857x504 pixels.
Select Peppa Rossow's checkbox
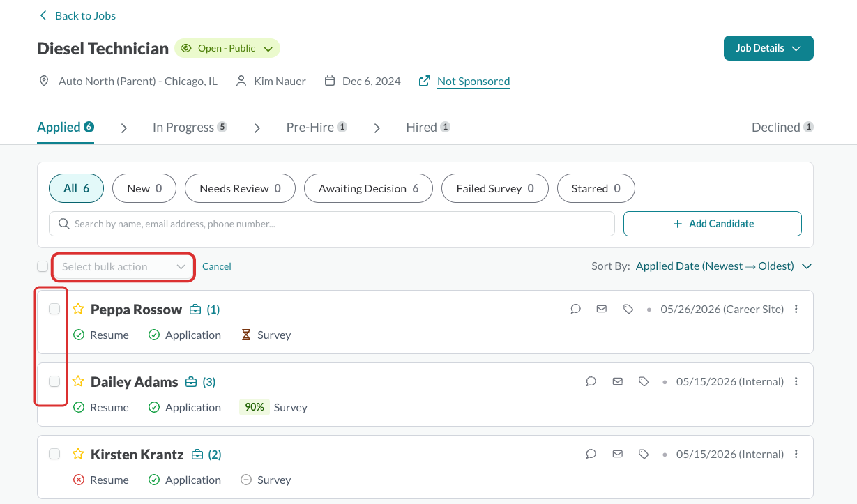[x=54, y=309]
